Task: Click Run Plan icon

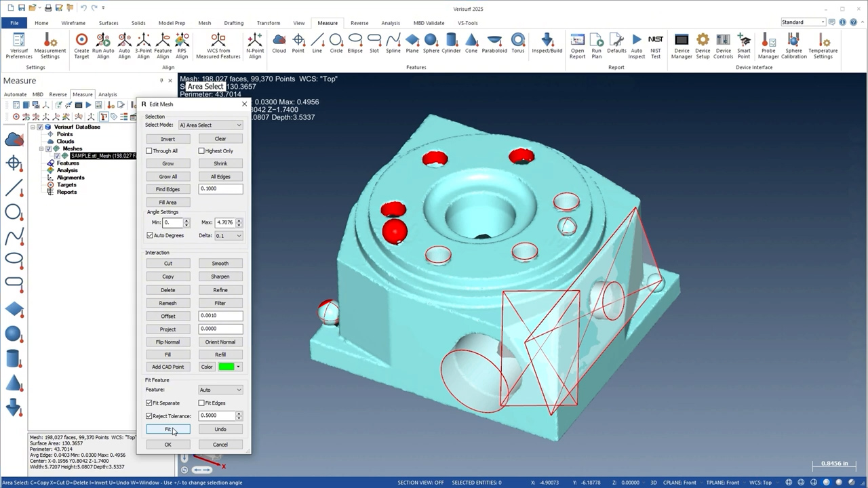Action: tap(597, 46)
